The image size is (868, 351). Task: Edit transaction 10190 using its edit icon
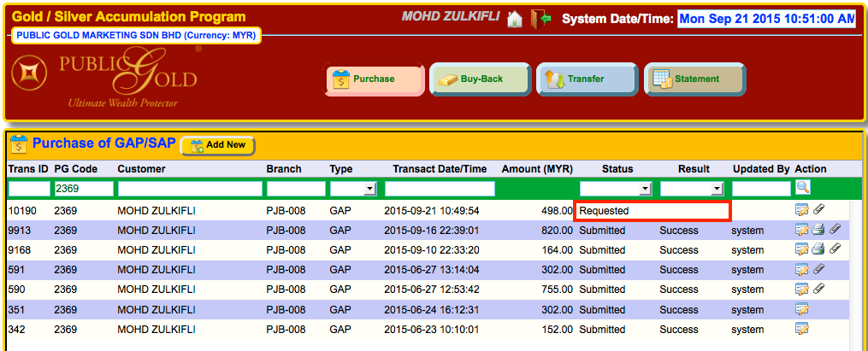tap(801, 210)
